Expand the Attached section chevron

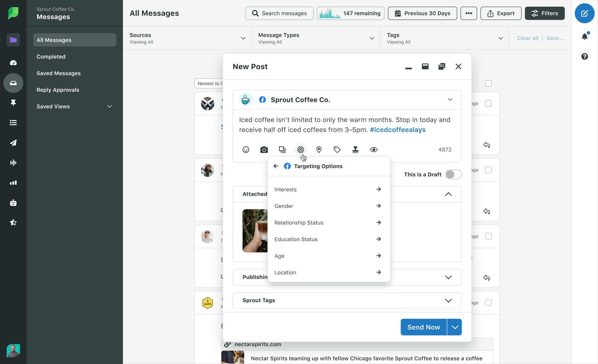[x=448, y=194]
